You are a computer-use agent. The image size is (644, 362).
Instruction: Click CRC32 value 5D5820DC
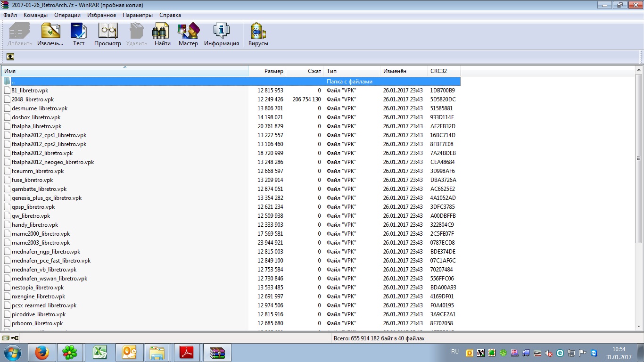pos(443,99)
